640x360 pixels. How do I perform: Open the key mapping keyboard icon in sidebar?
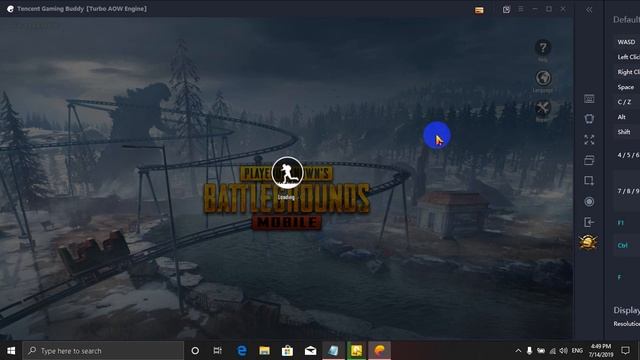589,99
